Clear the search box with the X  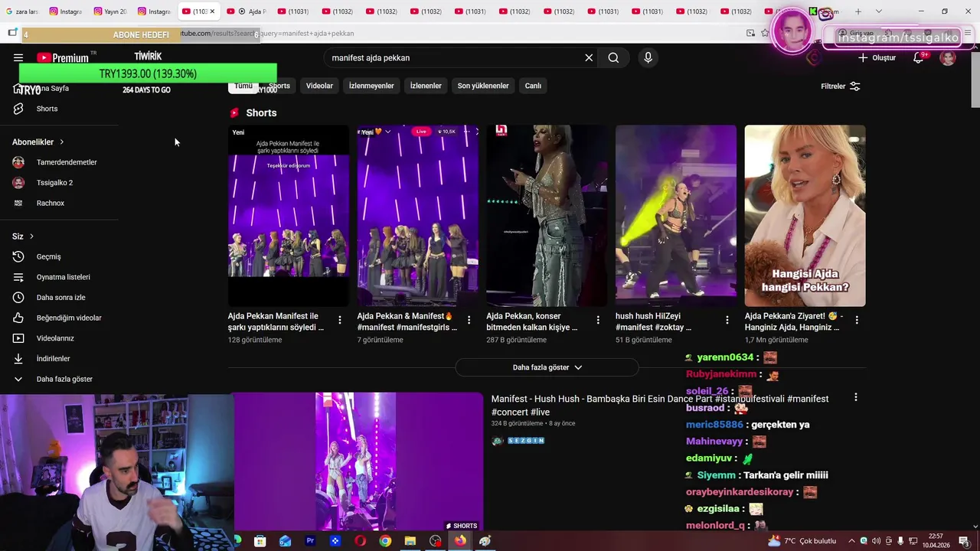589,57
